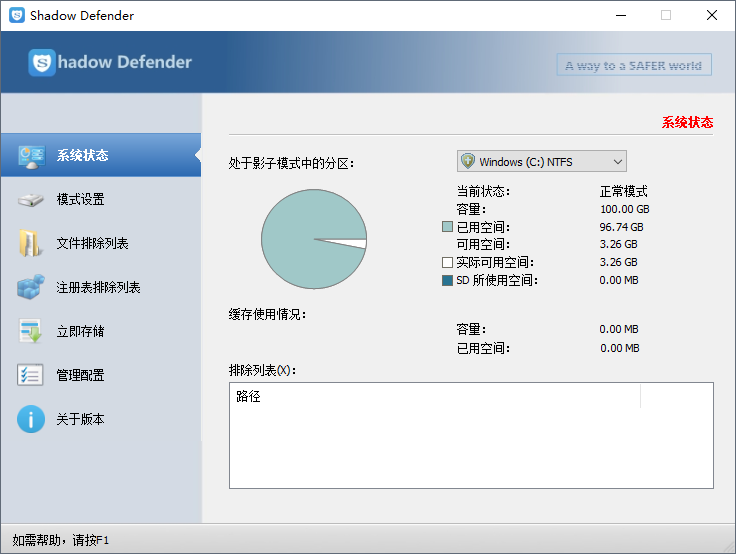Click the 100.00 GB capacity value

tap(625, 209)
